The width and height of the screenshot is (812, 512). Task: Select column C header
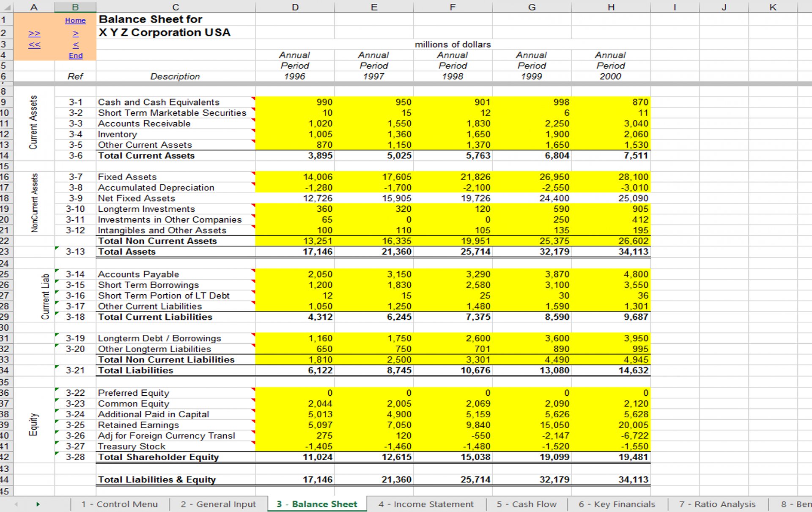pyautogui.click(x=176, y=7)
